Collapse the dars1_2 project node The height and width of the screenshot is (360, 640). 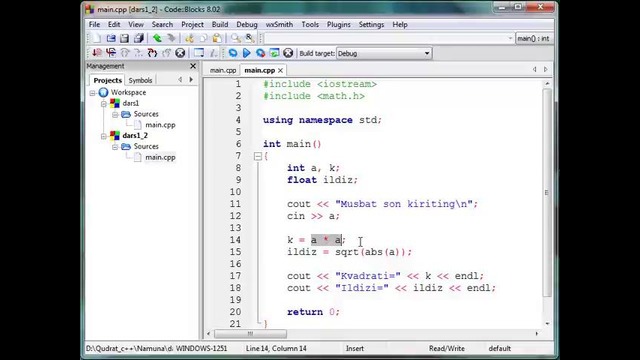(x=104, y=136)
